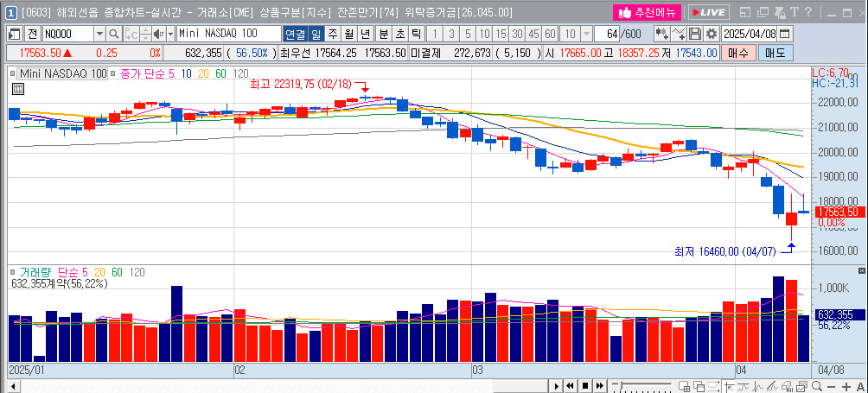The width and height of the screenshot is (868, 393).
Task: Click the eraser tool icon in bottom toolbar
Action: click(786, 387)
